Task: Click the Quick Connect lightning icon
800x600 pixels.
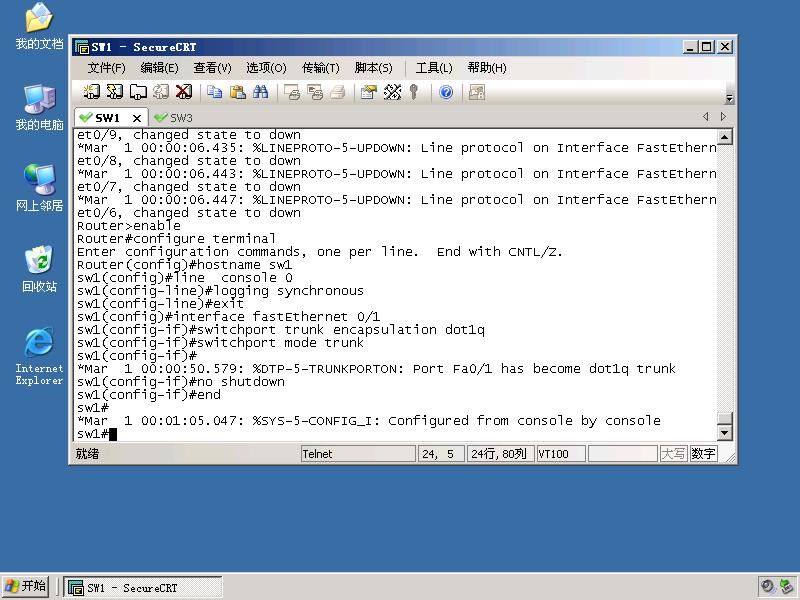Action: [x=114, y=92]
